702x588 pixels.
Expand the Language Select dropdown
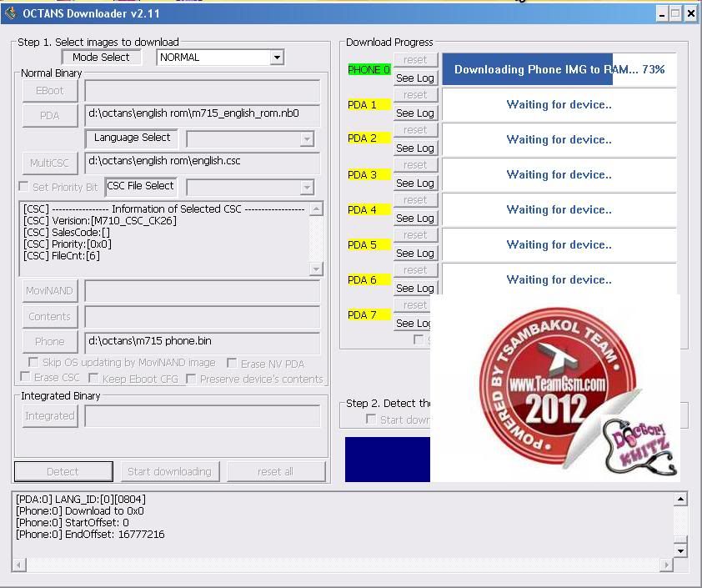(307, 139)
